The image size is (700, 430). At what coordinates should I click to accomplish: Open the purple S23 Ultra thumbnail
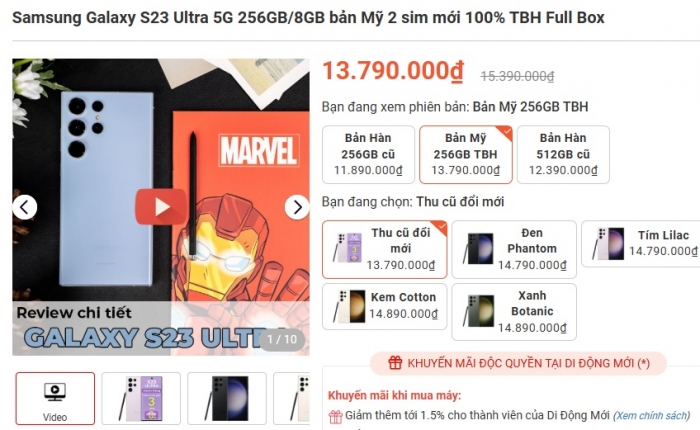point(141,398)
